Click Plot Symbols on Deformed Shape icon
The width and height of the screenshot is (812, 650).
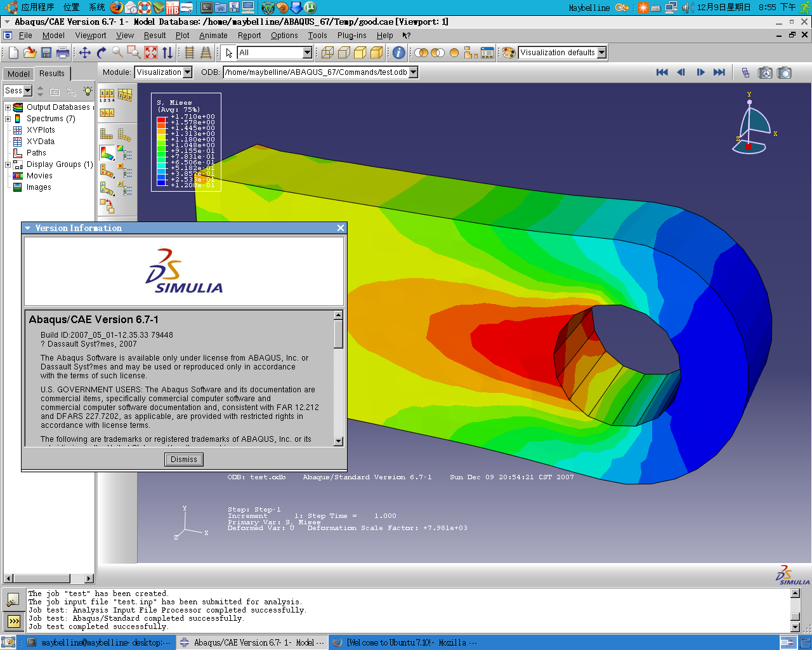[107, 171]
